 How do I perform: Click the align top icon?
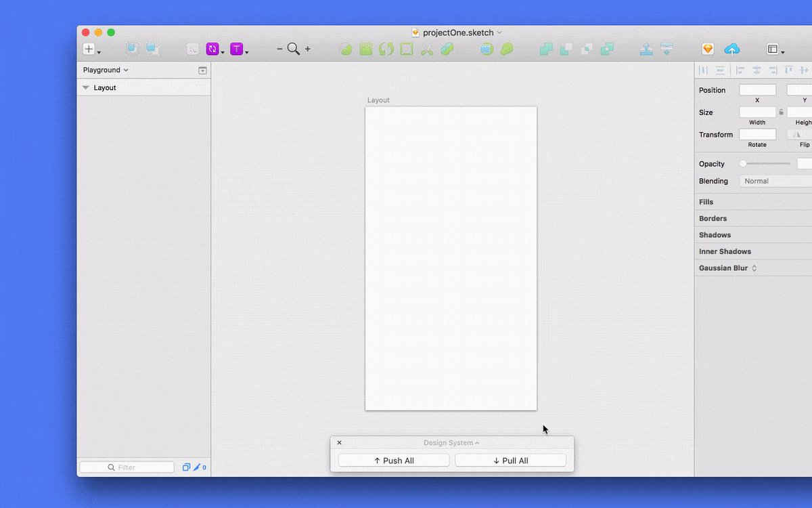click(x=788, y=70)
